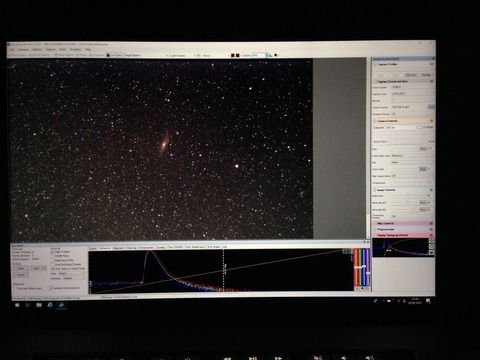Collapse the Capture Format and Area section
The height and width of the screenshot is (360, 480).
(x=375, y=81)
